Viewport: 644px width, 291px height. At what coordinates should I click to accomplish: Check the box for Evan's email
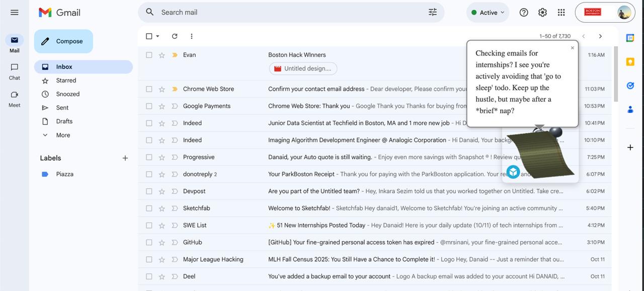pyautogui.click(x=149, y=55)
